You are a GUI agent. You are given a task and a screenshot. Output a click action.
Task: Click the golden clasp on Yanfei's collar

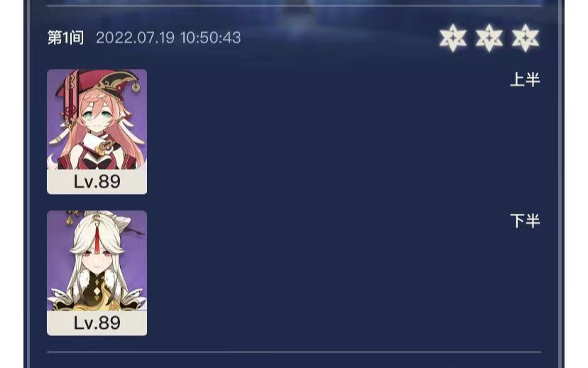pyautogui.click(x=102, y=148)
